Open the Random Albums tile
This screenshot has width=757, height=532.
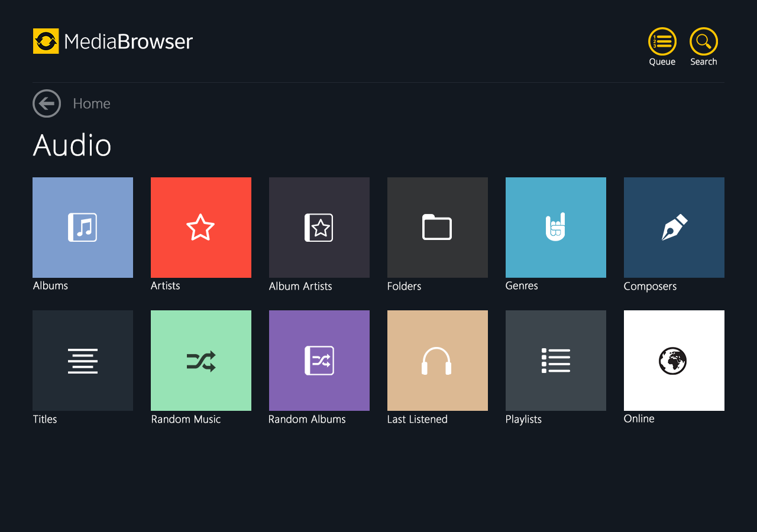coord(319,361)
